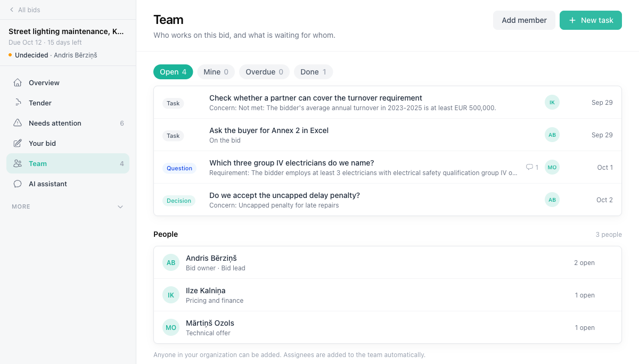Click the Oct 2 due date
The width and height of the screenshot is (639, 364).
point(605,200)
